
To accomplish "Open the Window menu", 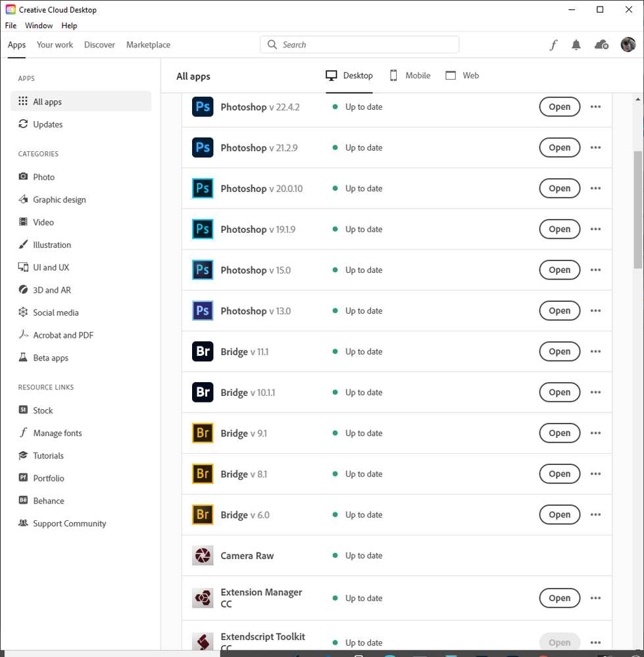I will [x=39, y=26].
